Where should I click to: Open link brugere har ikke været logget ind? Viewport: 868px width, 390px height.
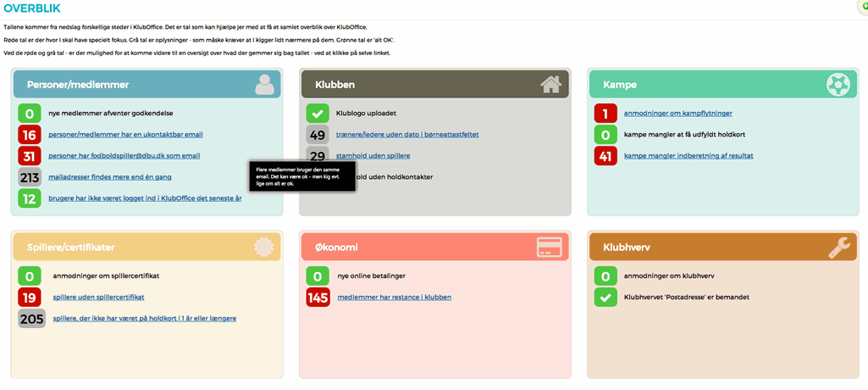(x=145, y=198)
